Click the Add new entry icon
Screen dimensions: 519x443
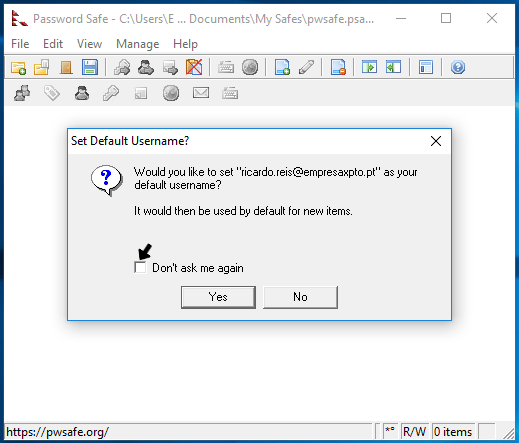point(282,67)
